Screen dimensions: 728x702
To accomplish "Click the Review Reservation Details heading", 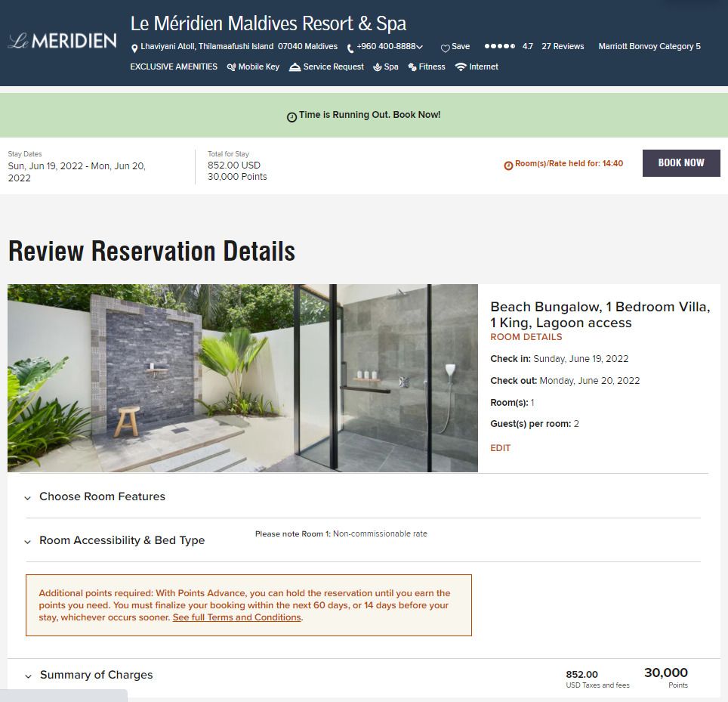I will 152,252.
